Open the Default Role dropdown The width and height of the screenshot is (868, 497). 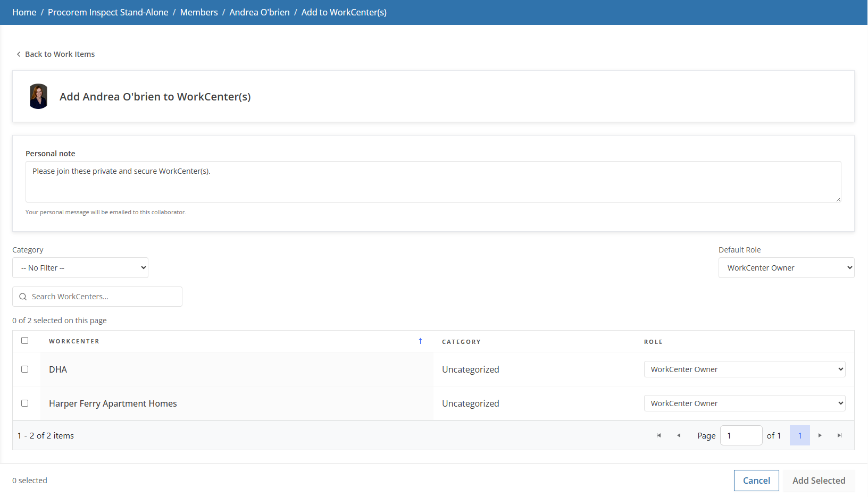(787, 268)
